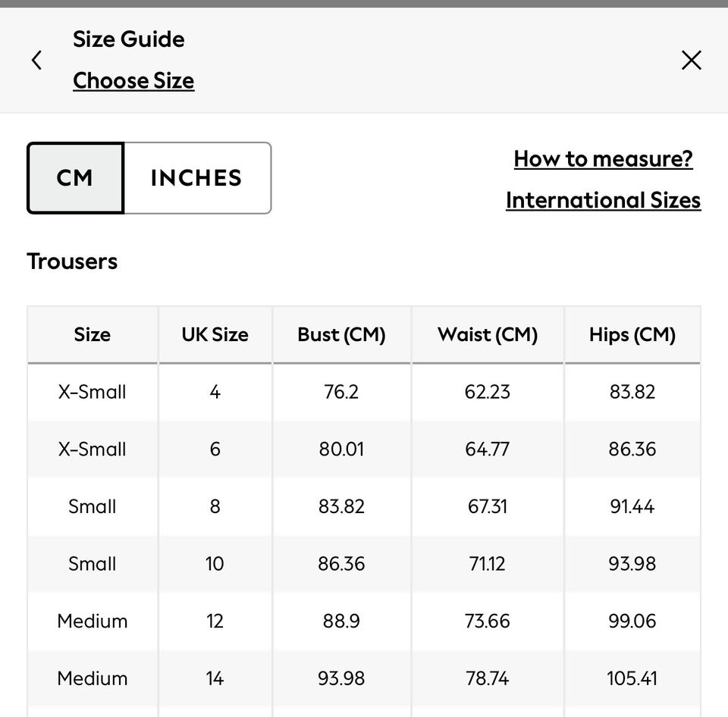Select the Small UK 8 row
728x717 pixels.
click(93, 506)
